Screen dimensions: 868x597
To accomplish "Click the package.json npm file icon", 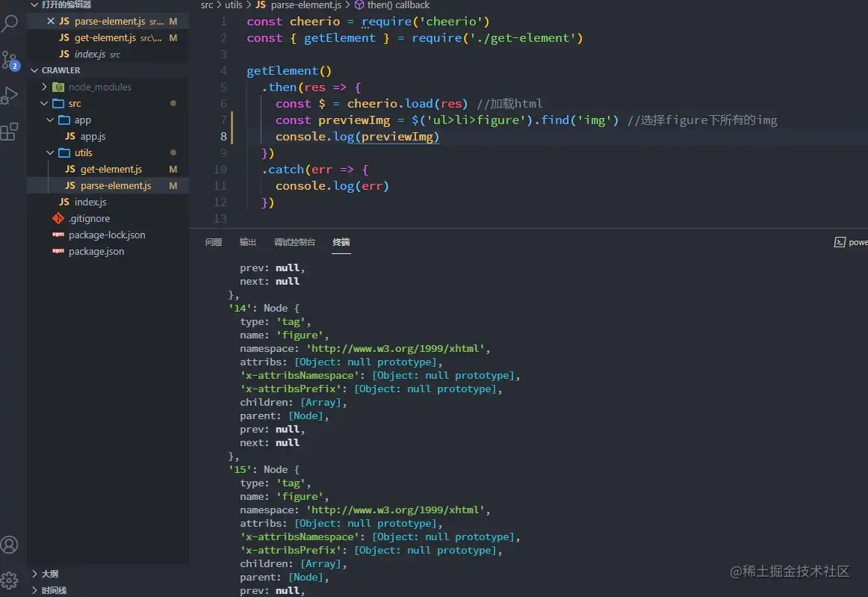I will tap(58, 251).
